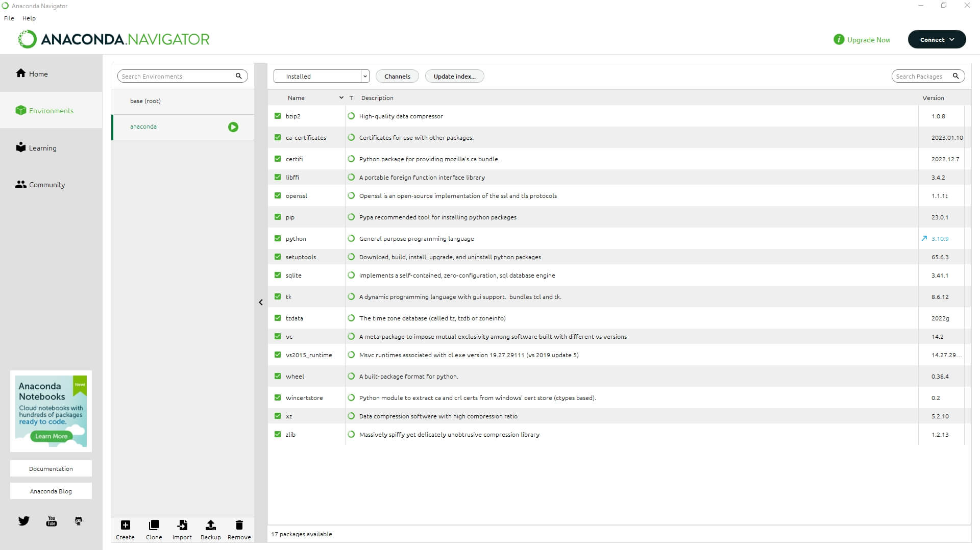
Task: Click the openssl version 1.1.1t cell
Action: coord(940,195)
